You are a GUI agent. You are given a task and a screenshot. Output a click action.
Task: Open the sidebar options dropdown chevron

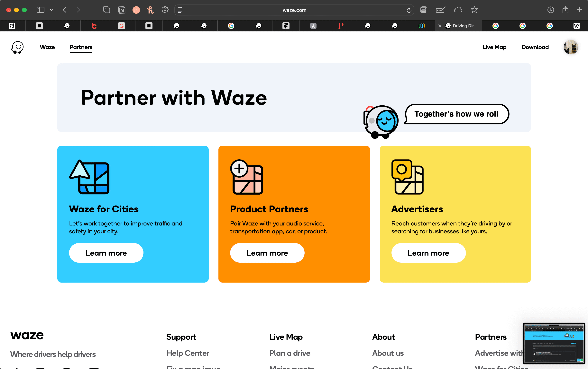tap(51, 10)
